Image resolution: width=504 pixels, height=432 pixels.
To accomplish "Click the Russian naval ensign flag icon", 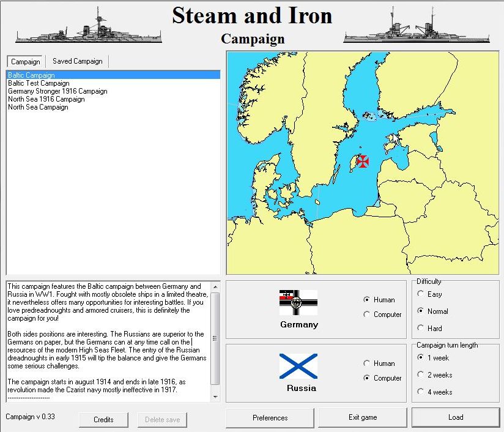I will [298, 366].
